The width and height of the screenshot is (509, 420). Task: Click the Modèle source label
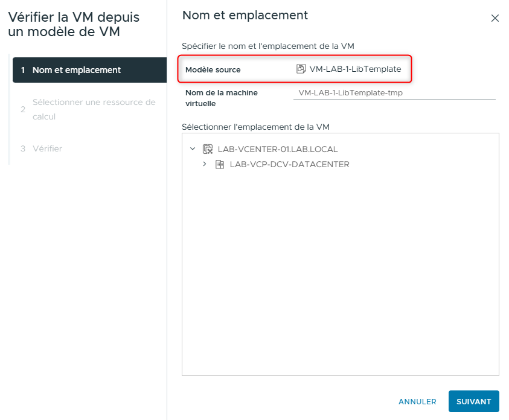point(213,70)
